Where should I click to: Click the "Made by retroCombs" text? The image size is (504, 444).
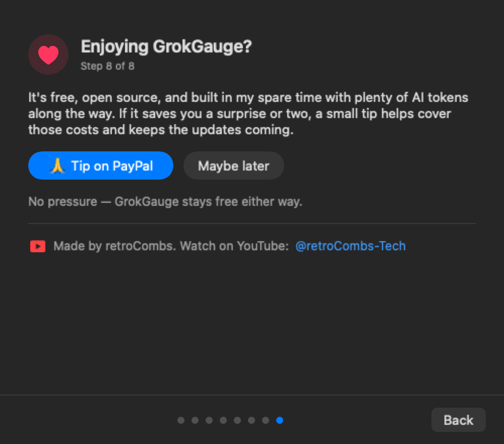coord(171,246)
